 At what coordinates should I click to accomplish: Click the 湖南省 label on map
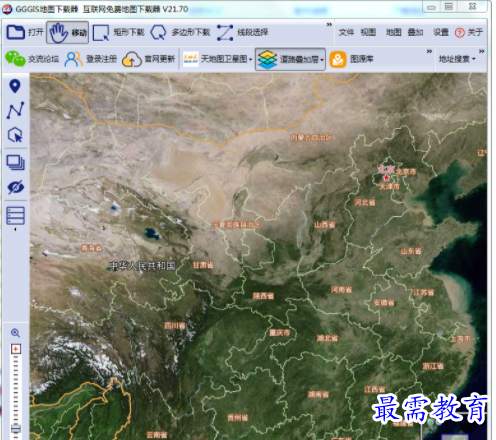coord(318,394)
